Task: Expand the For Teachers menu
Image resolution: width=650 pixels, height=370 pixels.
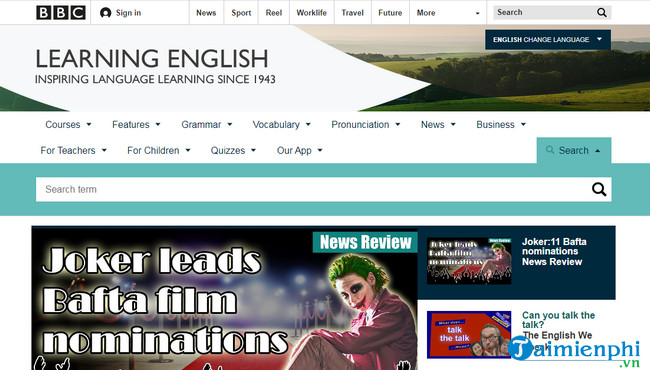Action: (x=73, y=150)
